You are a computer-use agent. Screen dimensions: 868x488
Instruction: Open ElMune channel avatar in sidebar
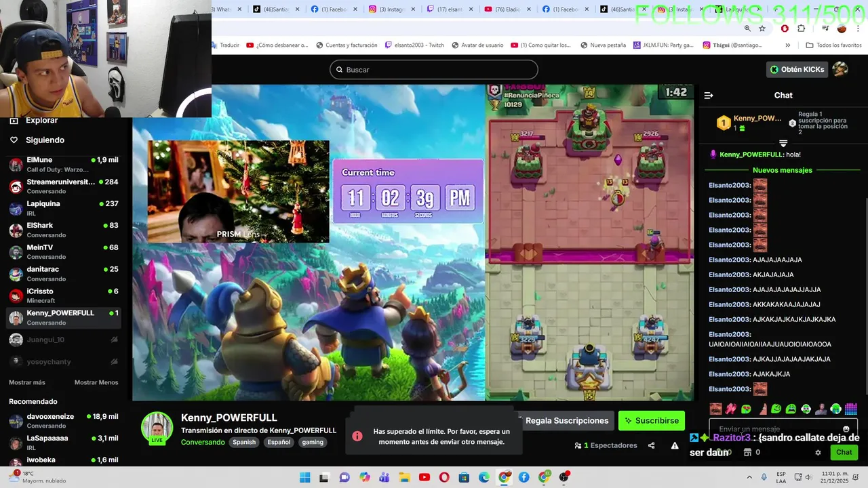(x=16, y=165)
